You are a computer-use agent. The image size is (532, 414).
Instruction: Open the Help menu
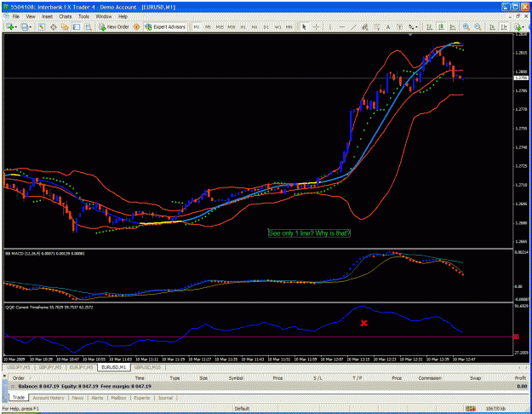point(123,16)
